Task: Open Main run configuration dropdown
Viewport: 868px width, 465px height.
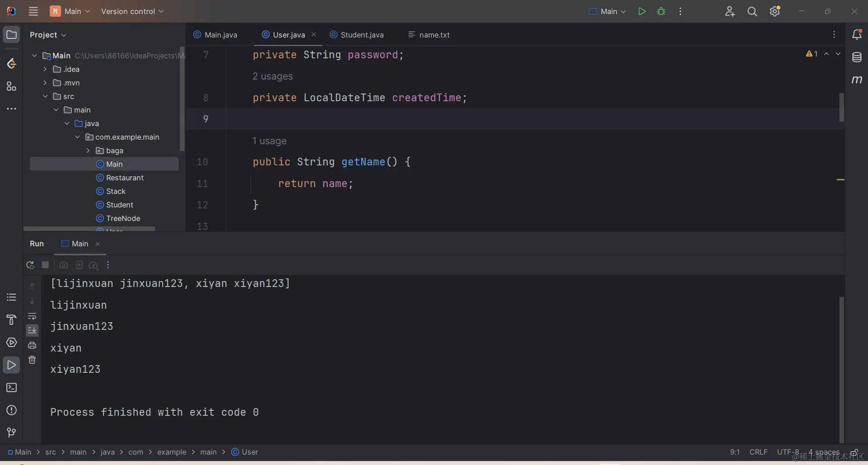Action: (607, 11)
